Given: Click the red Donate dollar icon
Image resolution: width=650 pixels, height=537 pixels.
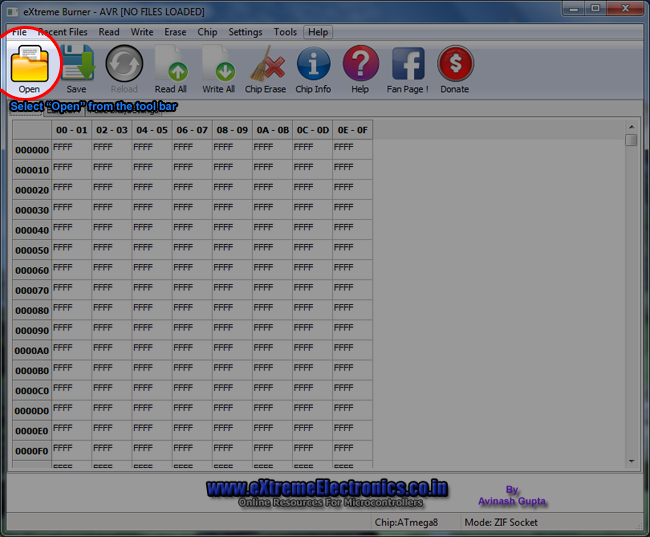Looking at the screenshot, I should (x=455, y=63).
